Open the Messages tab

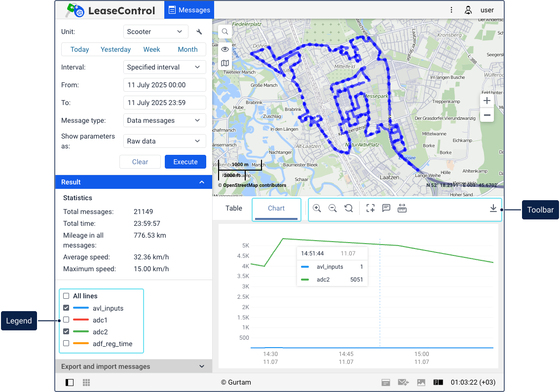pyautogui.click(x=189, y=10)
